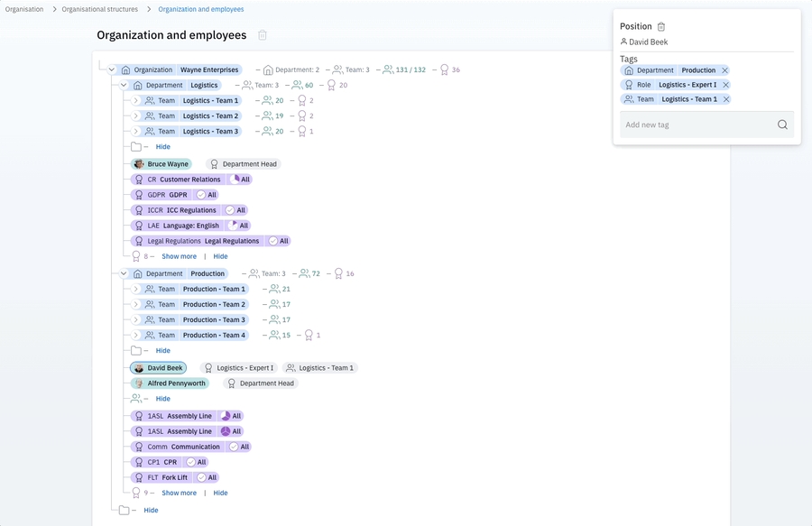Select the Fork Lift skill tag

[x=174, y=478]
